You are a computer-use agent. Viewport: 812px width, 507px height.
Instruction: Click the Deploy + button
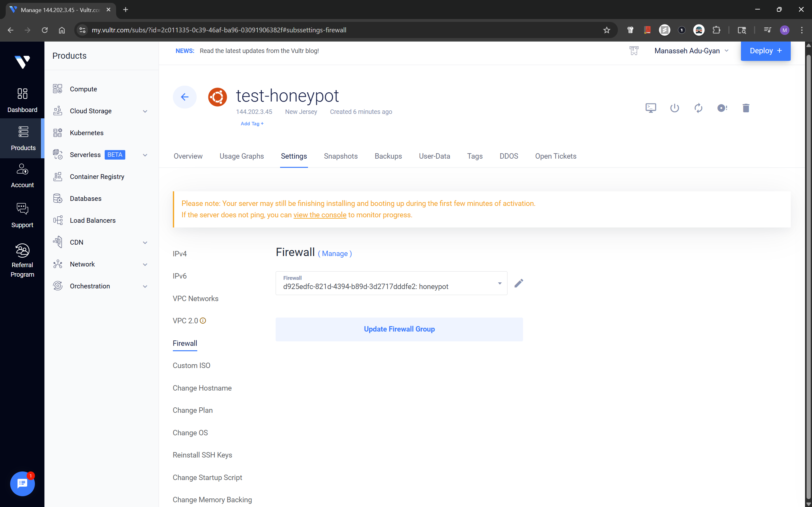(x=765, y=51)
